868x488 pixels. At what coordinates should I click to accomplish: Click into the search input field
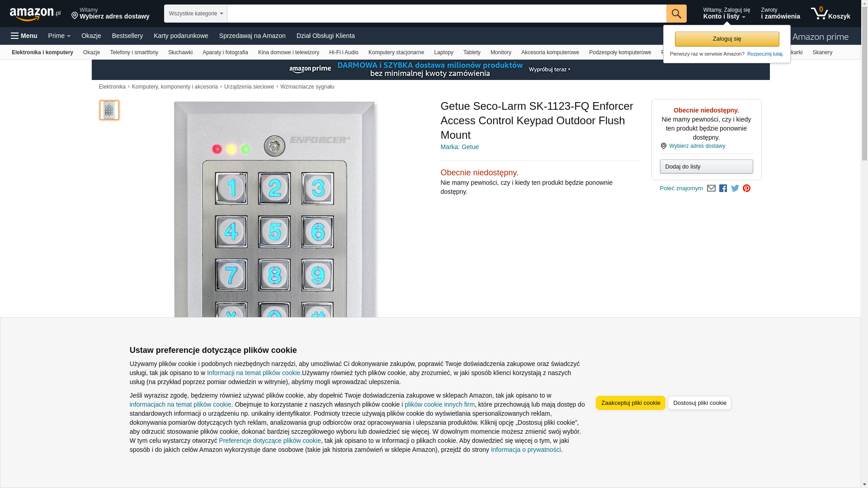tap(446, 14)
